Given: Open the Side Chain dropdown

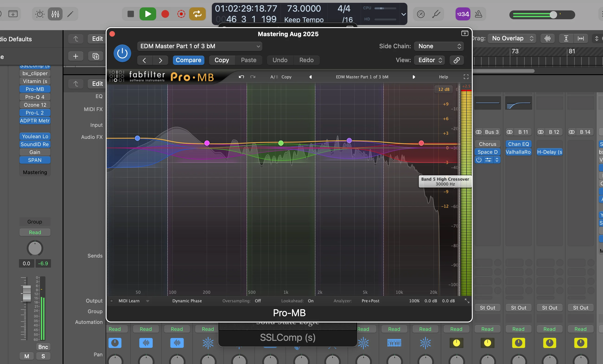Looking at the screenshot, I should [438, 46].
